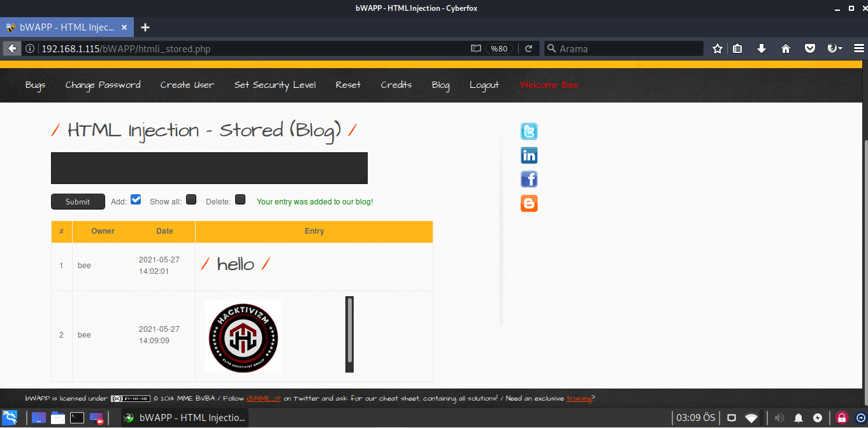Go to Change Password page
The height and width of the screenshot is (428, 868).
(x=103, y=85)
